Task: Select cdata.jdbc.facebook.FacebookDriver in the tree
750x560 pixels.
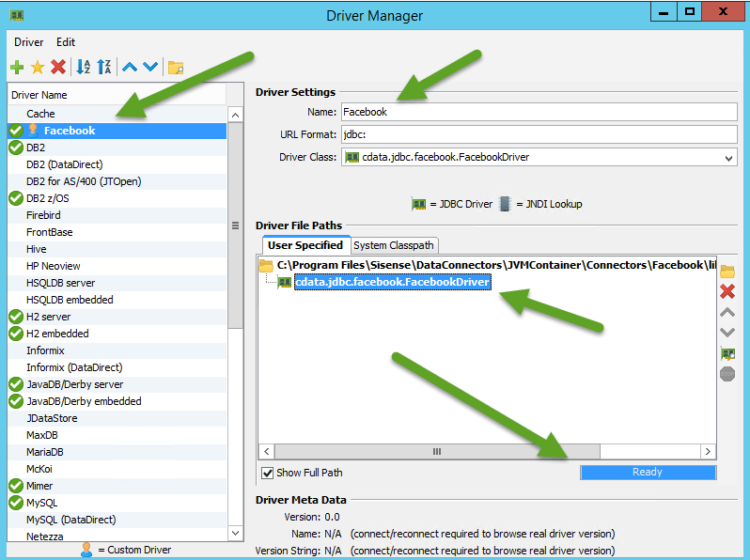Action: tap(392, 282)
